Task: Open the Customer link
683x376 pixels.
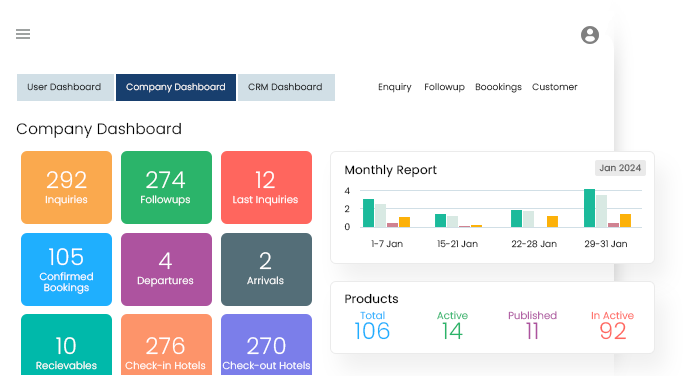Action: pyautogui.click(x=555, y=87)
